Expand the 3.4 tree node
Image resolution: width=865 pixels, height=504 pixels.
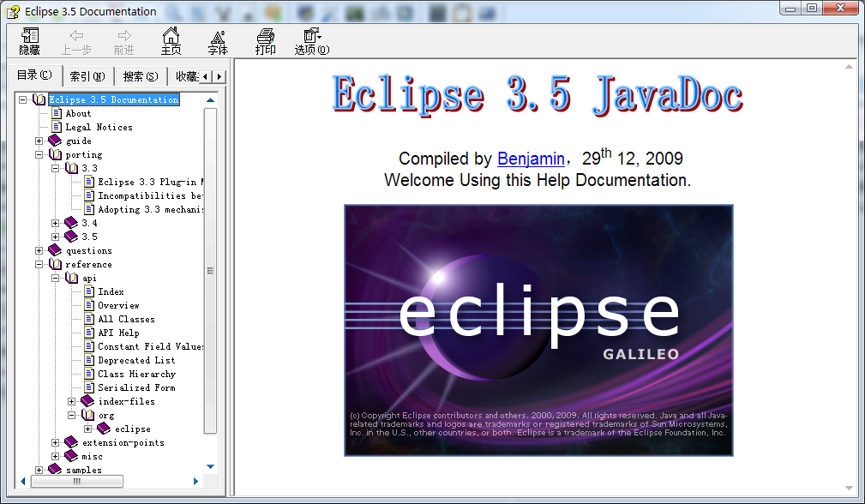tap(55, 223)
